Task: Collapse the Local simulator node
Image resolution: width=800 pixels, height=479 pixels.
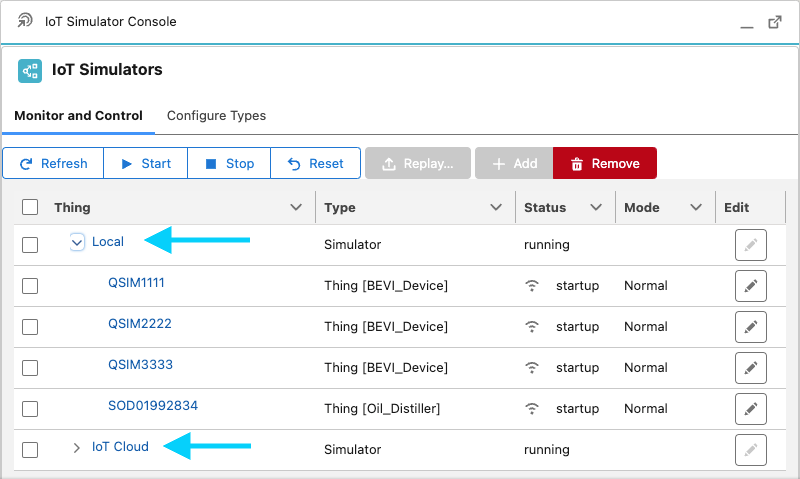Action: tap(77, 242)
